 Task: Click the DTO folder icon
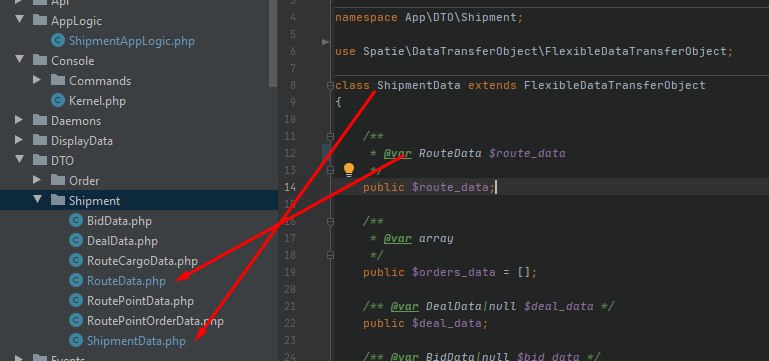coord(40,160)
